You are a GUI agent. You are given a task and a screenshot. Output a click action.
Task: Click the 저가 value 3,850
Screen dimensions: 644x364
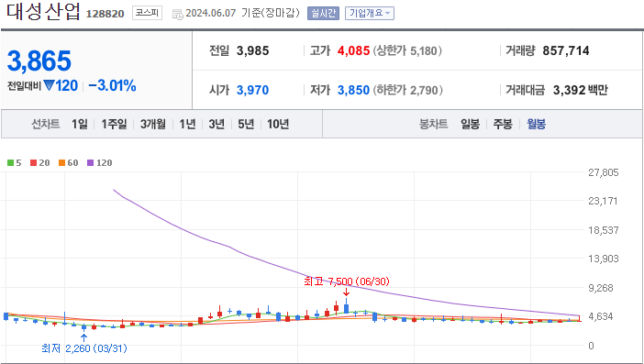[353, 90]
